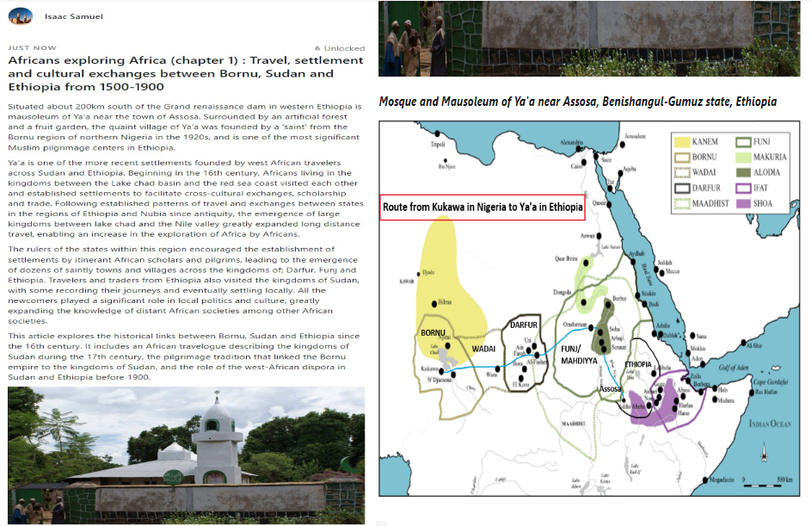Open the Isaac Samuel author name link

pos(73,16)
